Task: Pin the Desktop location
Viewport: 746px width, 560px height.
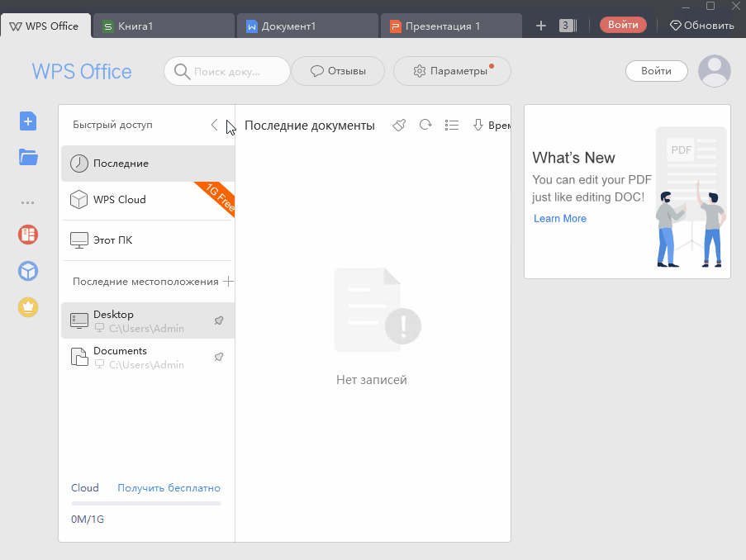Action: (x=219, y=320)
